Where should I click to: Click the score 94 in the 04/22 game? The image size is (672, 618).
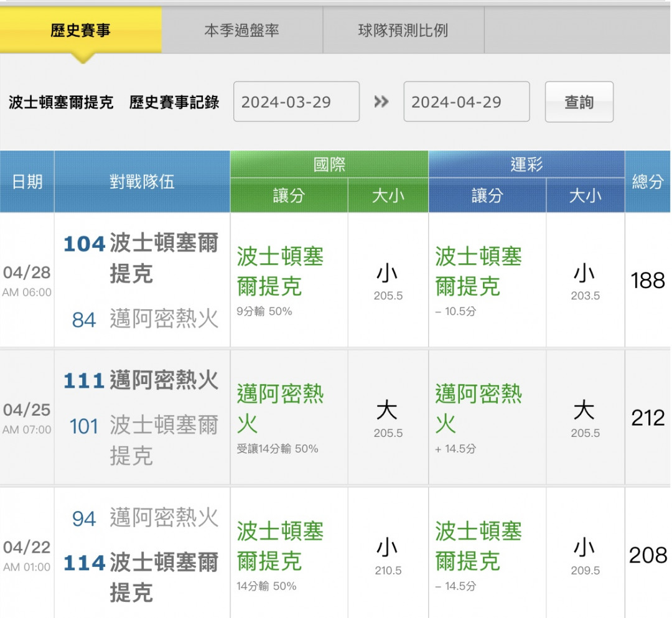coord(84,518)
